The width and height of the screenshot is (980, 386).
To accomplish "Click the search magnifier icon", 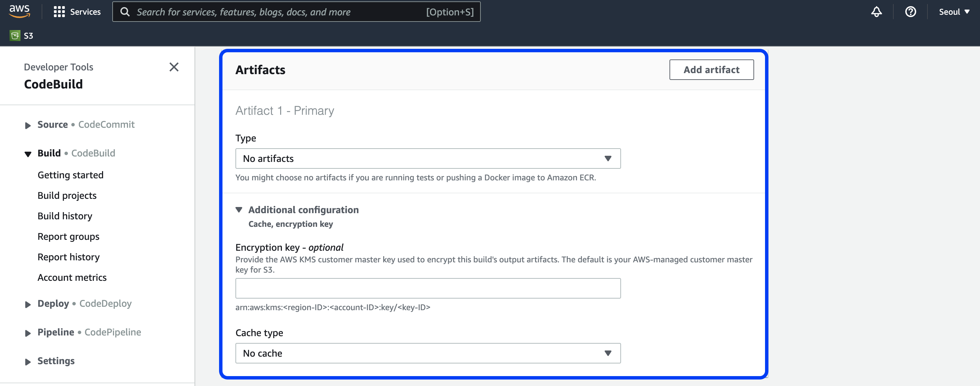I will 125,12.
